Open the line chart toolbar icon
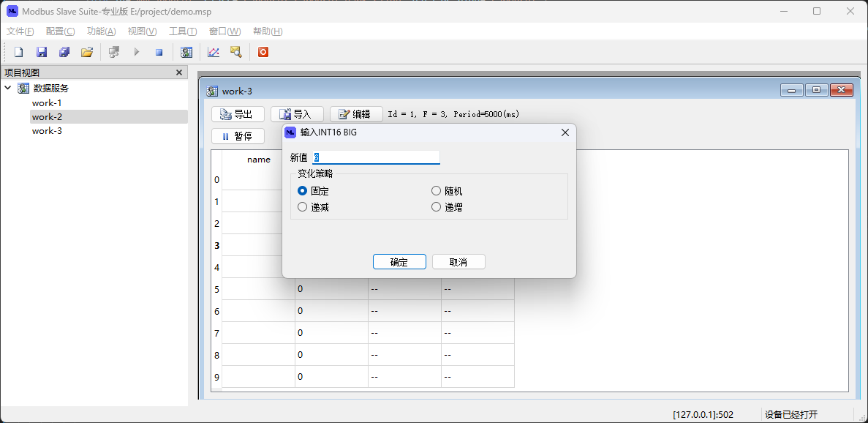This screenshot has height=423, width=868. (x=214, y=52)
